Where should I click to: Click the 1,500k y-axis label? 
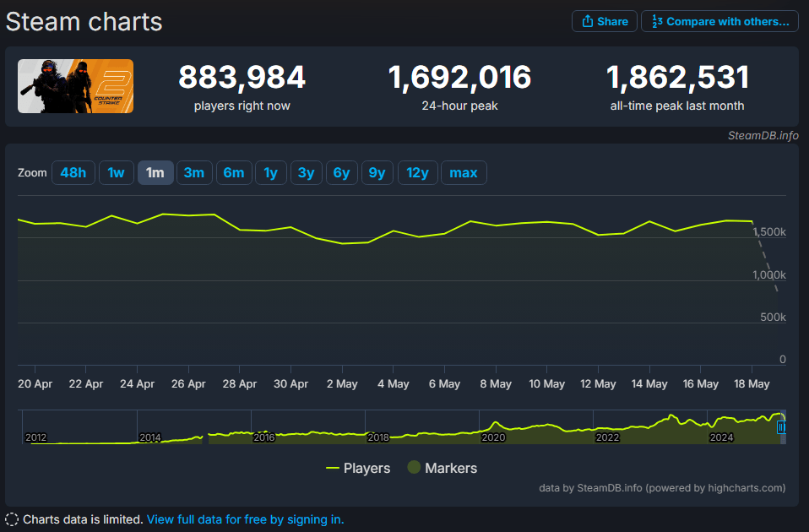click(769, 231)
